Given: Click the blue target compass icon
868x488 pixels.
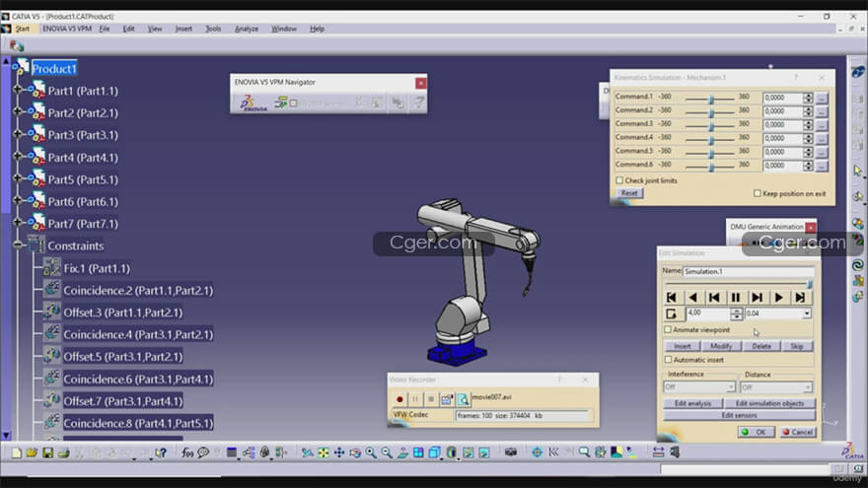Looking at the screenshot, I should (x=537, y=453).
